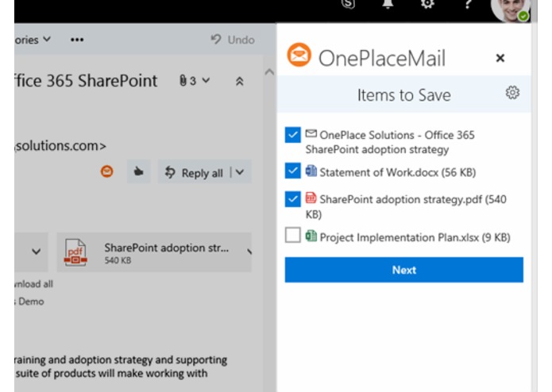Click the paperclip attachment icon

(x=183, y=80)
